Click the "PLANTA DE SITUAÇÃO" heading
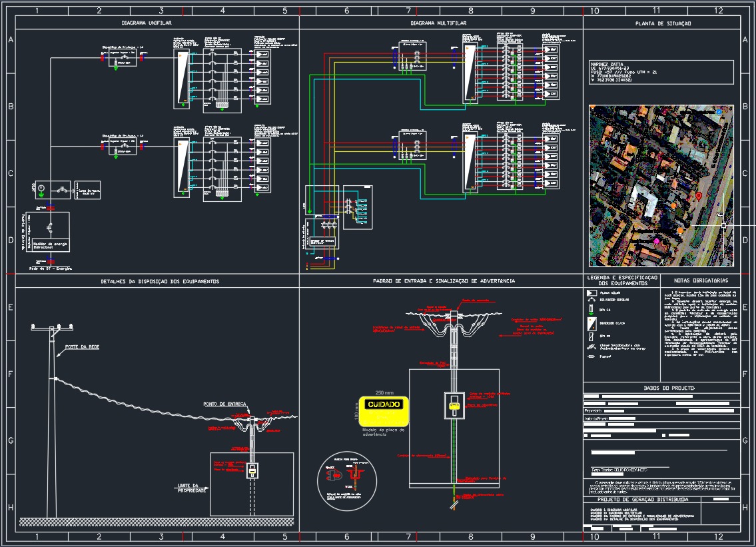 click(663, 23)
